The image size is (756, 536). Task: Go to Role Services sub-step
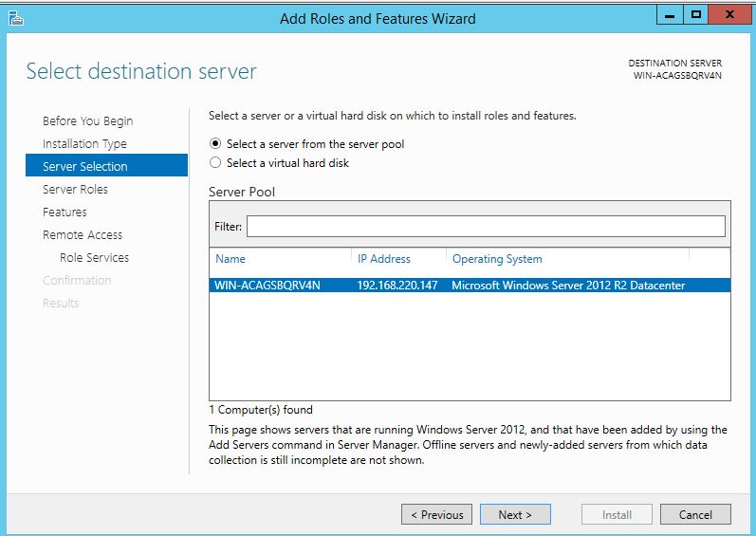pyautogui.click(x=94, y=258)
